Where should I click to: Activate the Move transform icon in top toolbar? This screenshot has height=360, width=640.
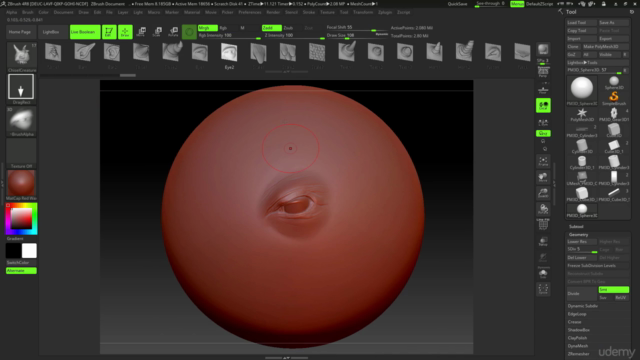[141, 32]
